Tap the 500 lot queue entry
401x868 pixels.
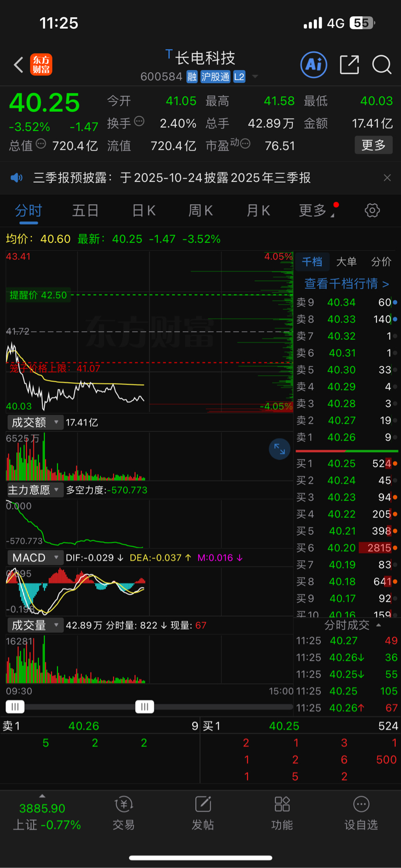point(386,759)
